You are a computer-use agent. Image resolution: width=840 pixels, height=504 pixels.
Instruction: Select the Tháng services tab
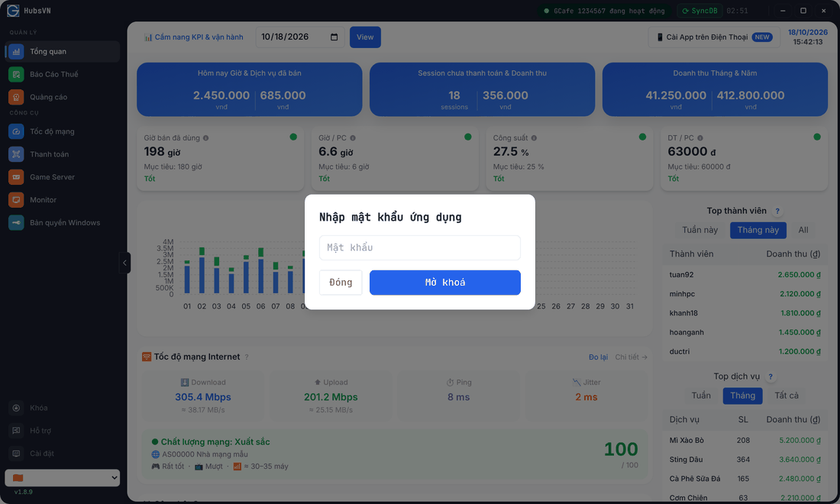[742, 396]
